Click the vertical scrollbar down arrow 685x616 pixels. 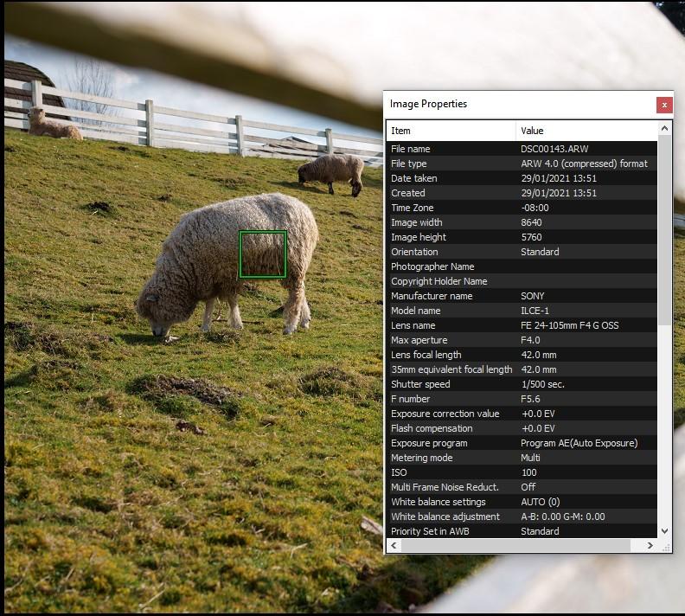pyautogui.click(x=664, y=531)
